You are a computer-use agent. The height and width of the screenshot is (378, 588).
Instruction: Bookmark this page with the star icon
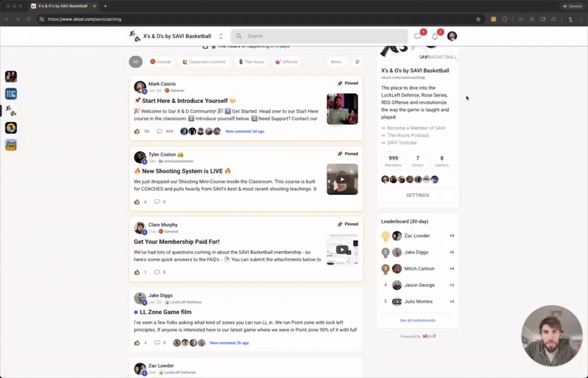(478, 19)
